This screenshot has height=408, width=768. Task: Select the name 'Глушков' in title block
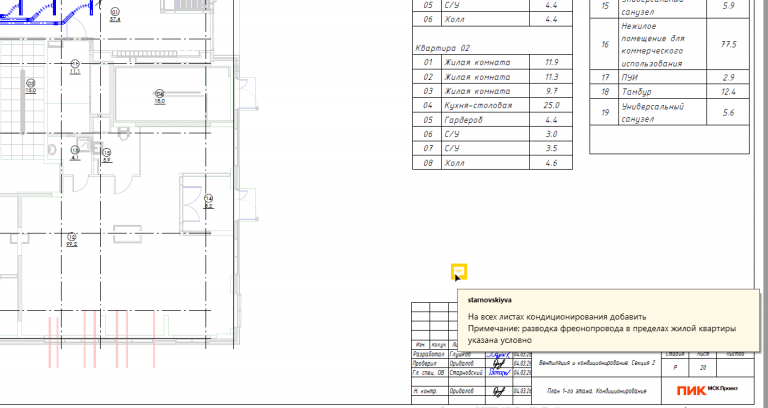(x=460, y=354)
